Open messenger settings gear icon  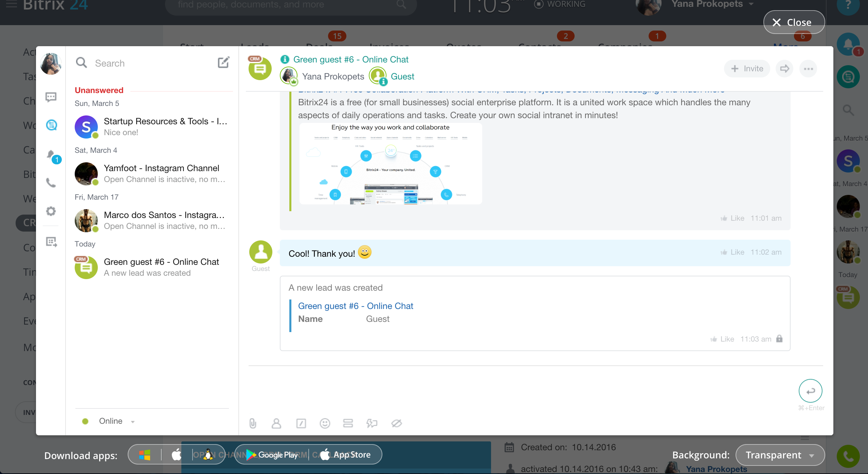pos(51,211)
